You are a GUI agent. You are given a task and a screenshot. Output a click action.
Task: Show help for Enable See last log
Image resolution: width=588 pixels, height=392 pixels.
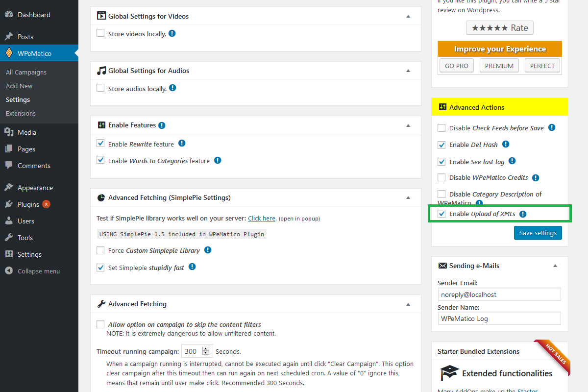[x=512, y=161]
